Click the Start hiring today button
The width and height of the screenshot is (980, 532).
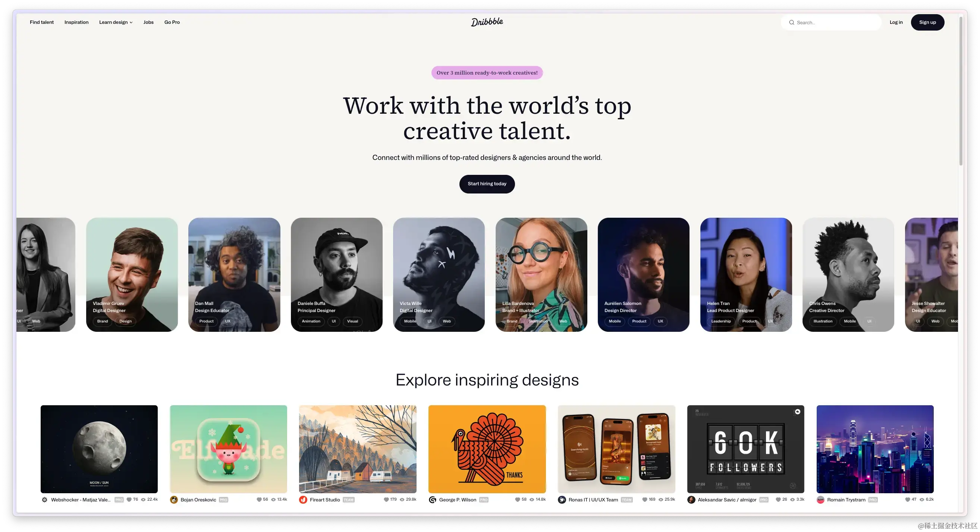pyautogui.click(x=487, y=184)
